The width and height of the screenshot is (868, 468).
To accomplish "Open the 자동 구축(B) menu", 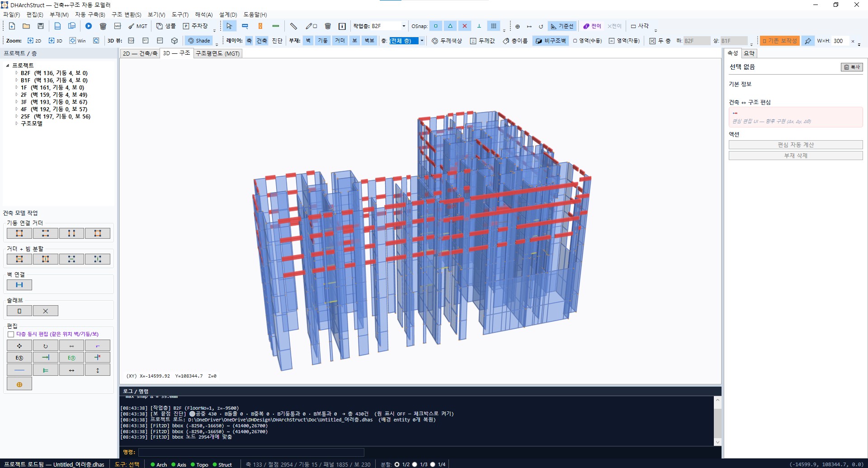I will coord(90,15).
